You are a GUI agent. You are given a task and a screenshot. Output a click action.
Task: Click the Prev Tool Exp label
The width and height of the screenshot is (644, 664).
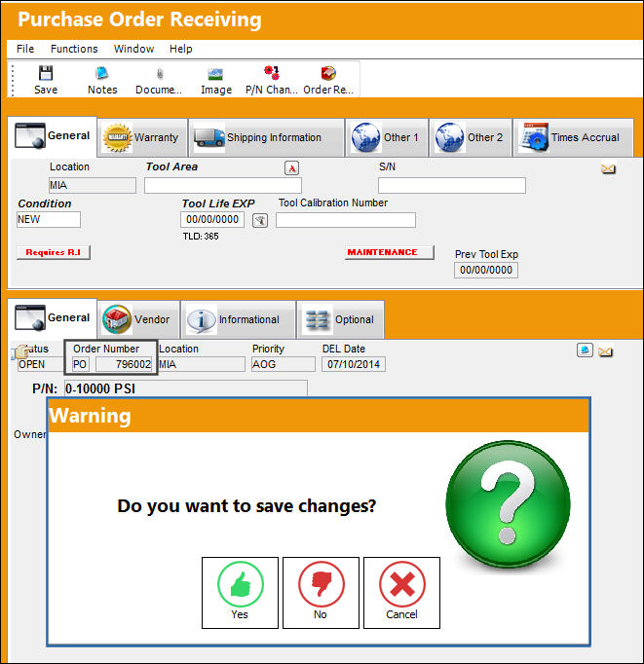(x=486, y=254)
